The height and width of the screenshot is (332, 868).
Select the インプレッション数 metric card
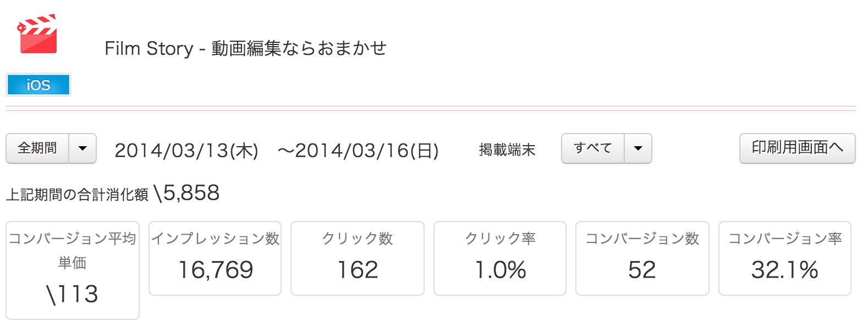tap(215, 258)
